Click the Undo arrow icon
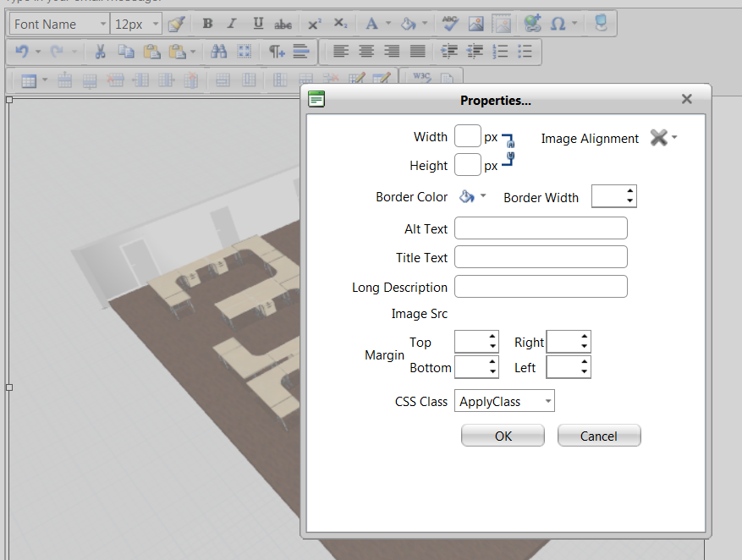 [x=22, y=52]
